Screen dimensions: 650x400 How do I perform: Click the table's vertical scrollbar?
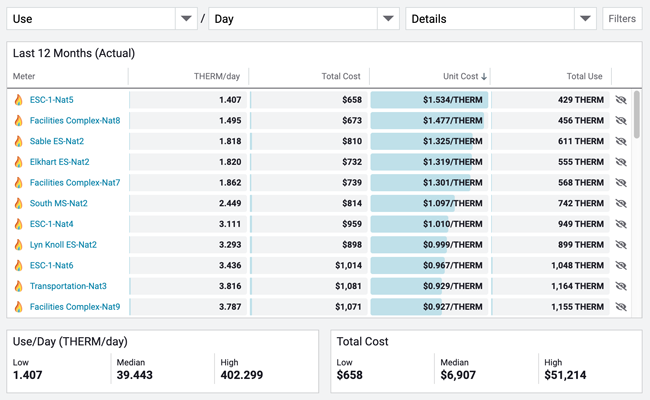pos(637,115)
